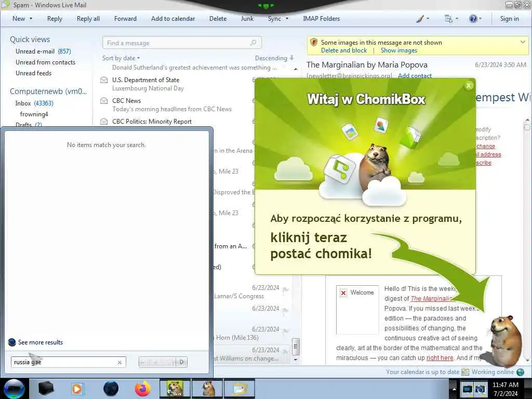Click the blocked Welcome image placeholder
The height and width of the screenshot is (399, 532).
(x=357, y=310)
